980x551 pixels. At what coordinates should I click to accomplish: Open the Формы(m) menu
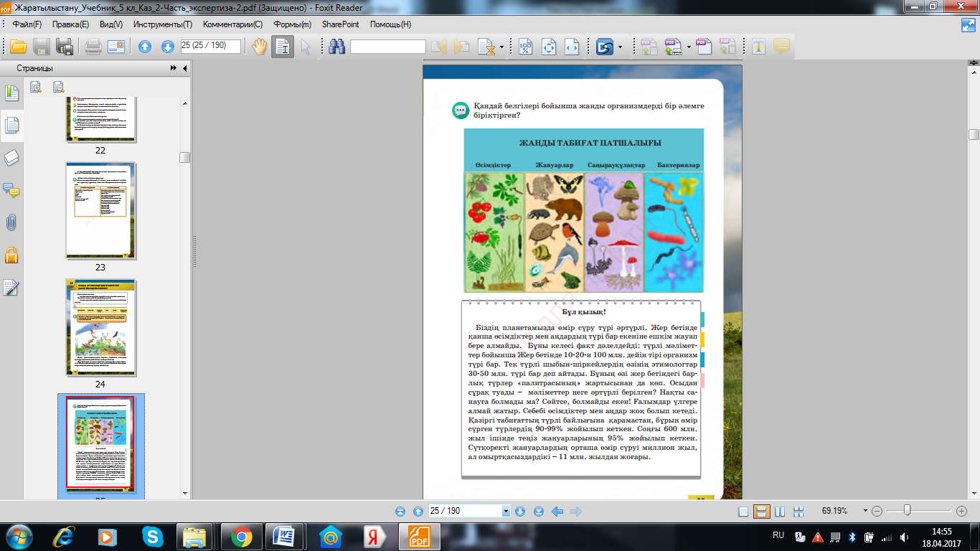(x=292, y=24)
